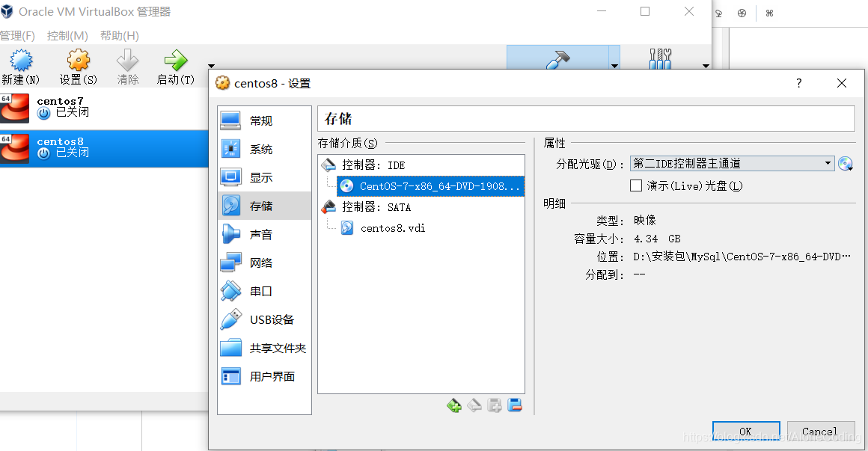This screenshot has height=451, width=868.
Task: Click remove storage attachment icon
Action: pyautogui.click(x=474, y=405)
